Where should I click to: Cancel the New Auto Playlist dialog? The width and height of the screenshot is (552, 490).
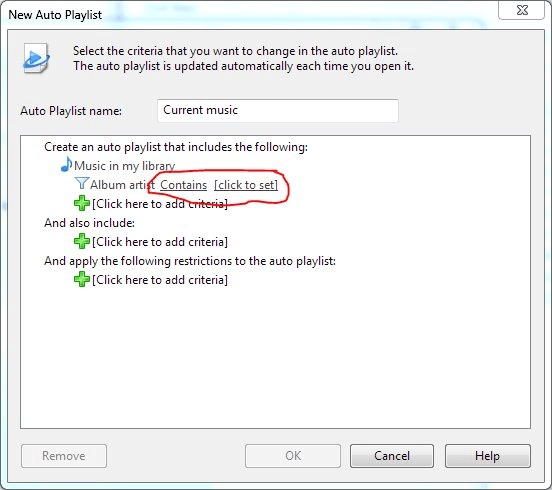[x=392, y=456]
